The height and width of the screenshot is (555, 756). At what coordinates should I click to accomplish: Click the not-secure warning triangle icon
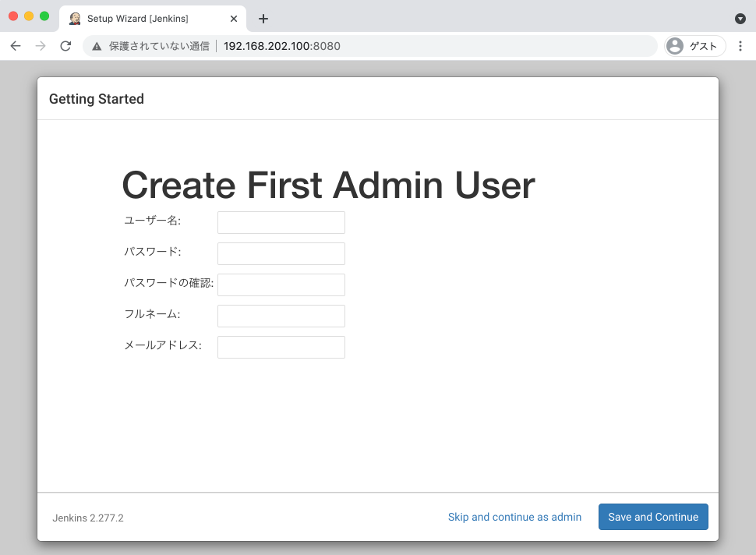[x=97, y=47]
